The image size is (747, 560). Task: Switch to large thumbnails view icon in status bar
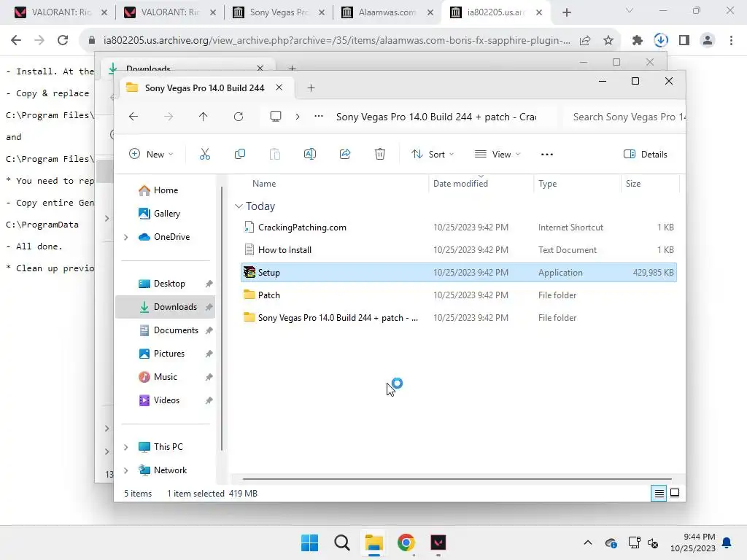[x=675, y=493]
